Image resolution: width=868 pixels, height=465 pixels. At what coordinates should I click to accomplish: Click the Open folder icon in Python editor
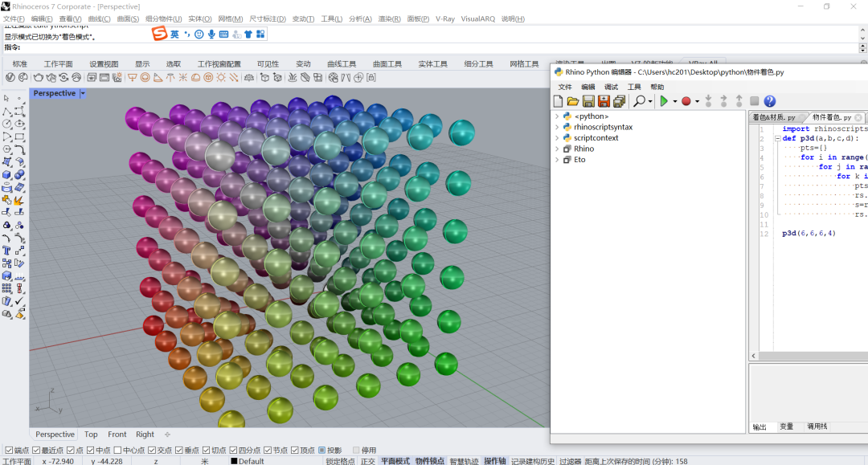[573, 101]
